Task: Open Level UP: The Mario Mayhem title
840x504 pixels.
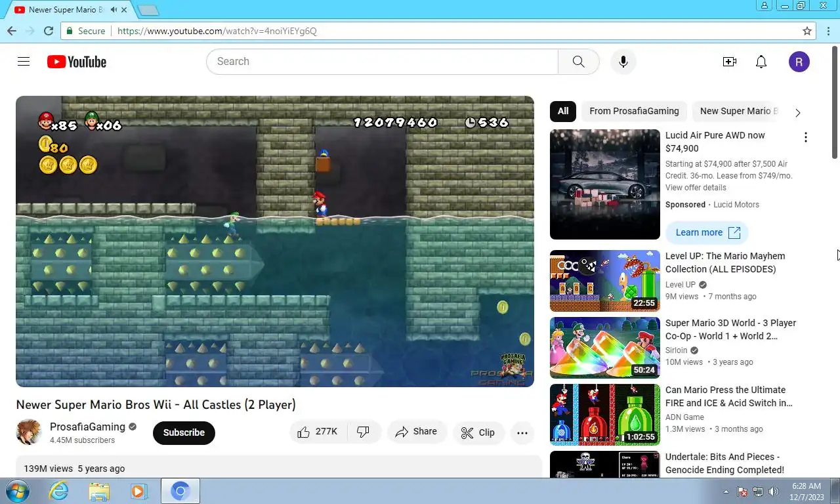Action: point(725,262)
